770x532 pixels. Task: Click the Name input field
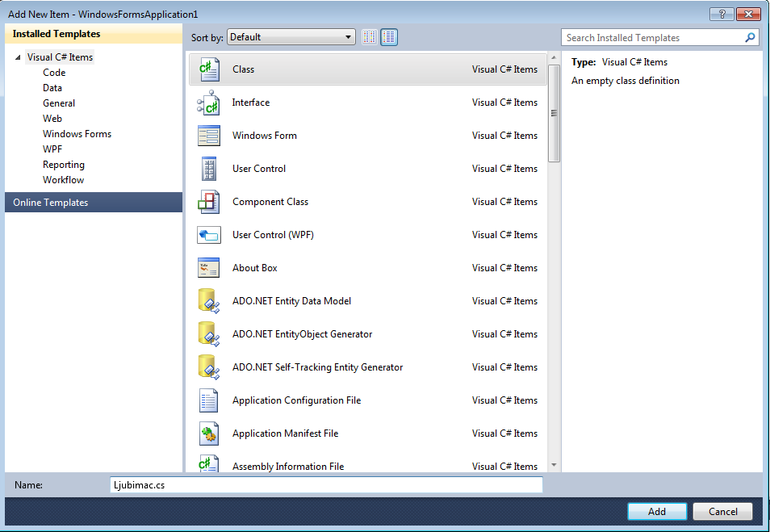pos(327,485)
